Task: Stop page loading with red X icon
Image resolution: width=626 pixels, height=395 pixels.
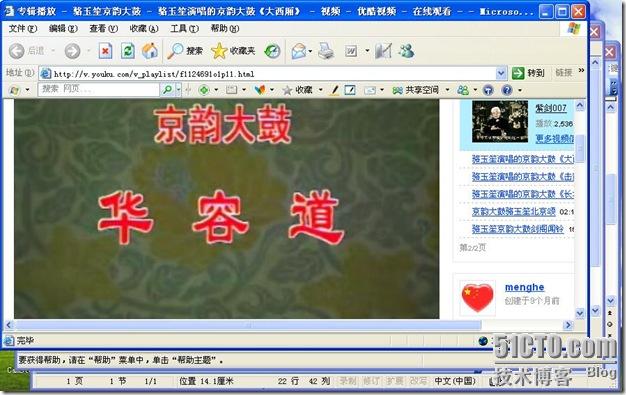Action: point(105,51)
